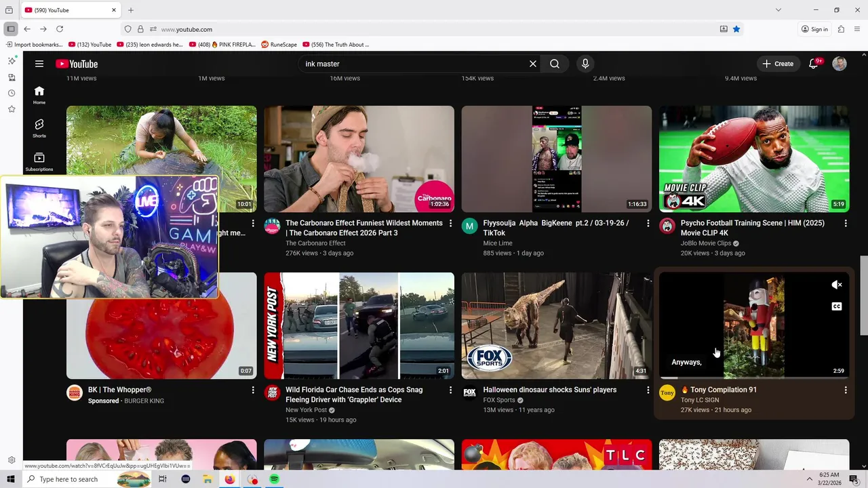The width and height of the screenshot is (868, 488).
Task: Open options for Halloween dinosaur video
Action: pyautogui.click(x=648, y=390)
